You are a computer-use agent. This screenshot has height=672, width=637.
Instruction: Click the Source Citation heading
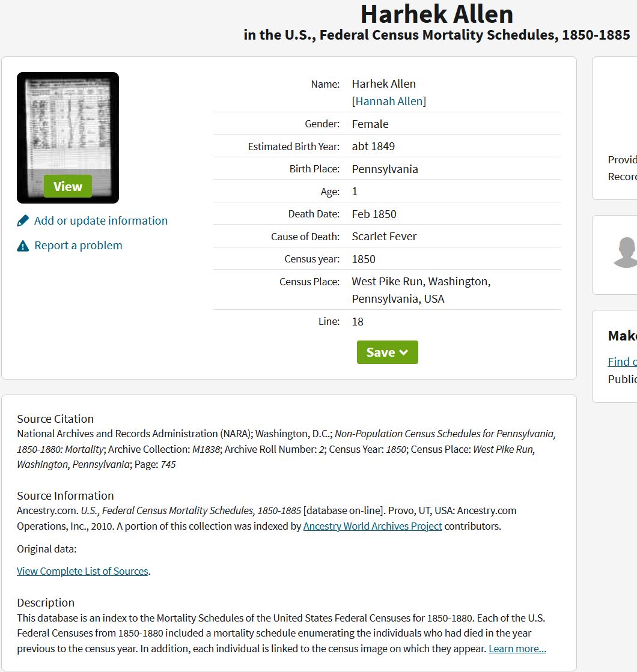click(x=55, y=419)
